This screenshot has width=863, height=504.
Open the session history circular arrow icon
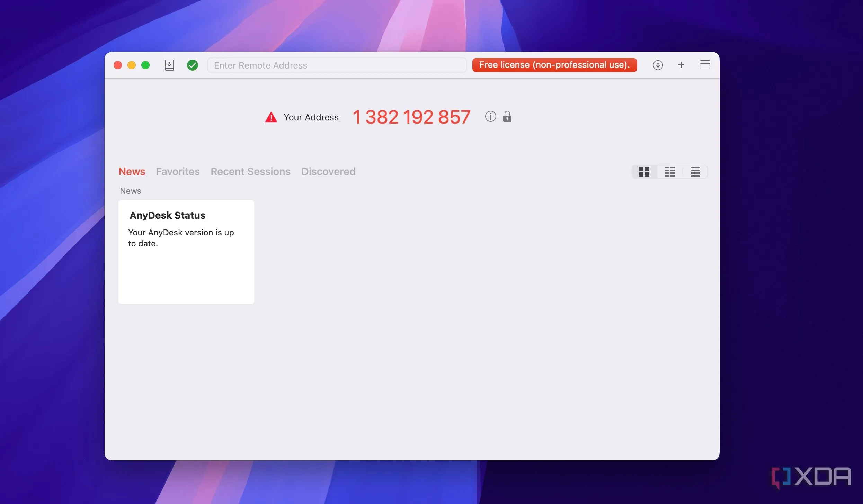(x=658, y=65)
